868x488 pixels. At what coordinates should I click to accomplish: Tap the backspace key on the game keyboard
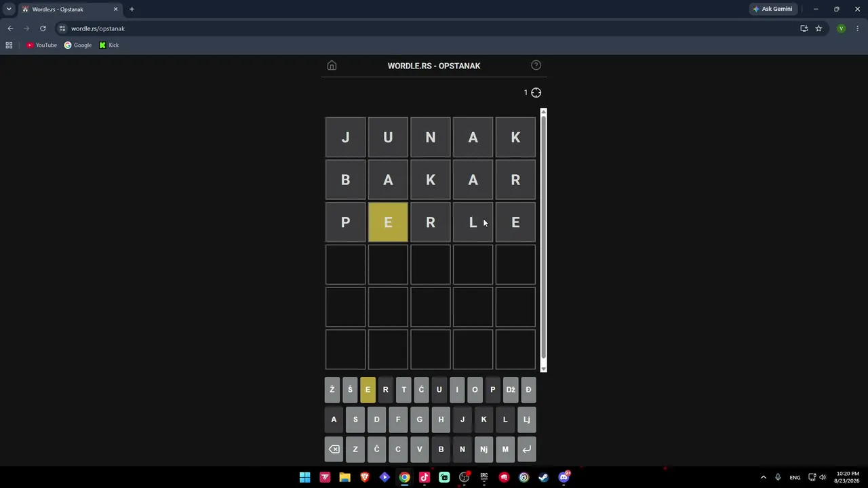[334, 449]
